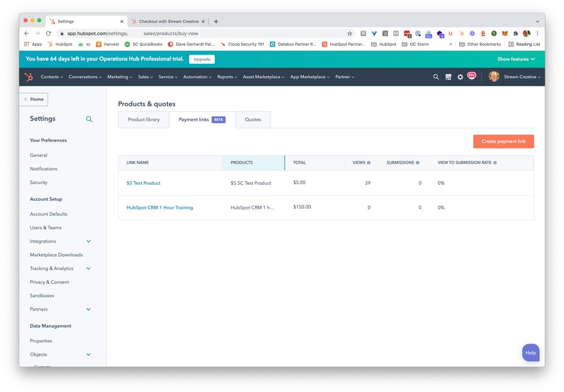Image resolution: width=564 pixels, height=392 pixels.
Task: Open the Sales navigation dropdown
Action: [144, 77]
